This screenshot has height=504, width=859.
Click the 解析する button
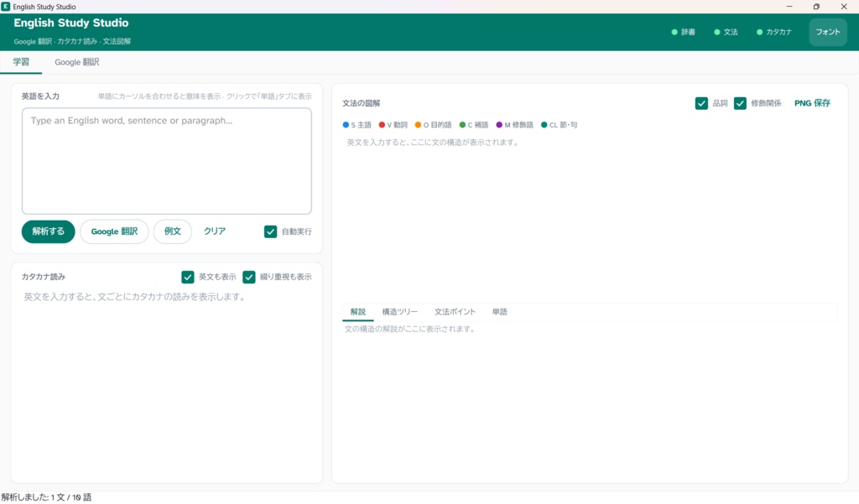pyautogui.click(x=48, y=231)
